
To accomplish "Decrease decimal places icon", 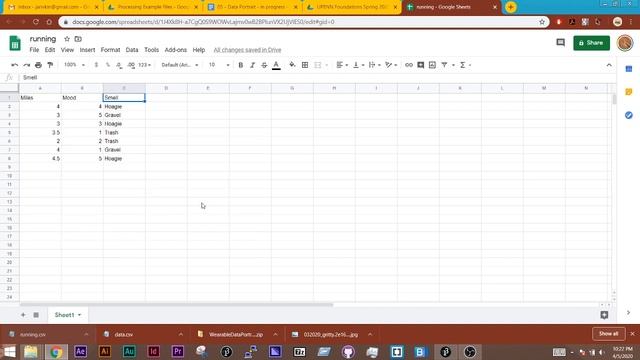I will pos(119,65).
